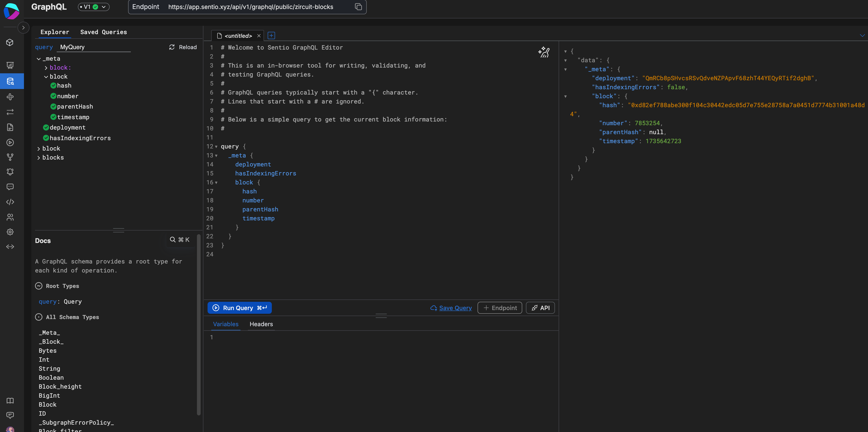Switch to the Saved Queries tab
This screenshot has width=868, height=432.
pyautogui.click(x=103, y=32)
